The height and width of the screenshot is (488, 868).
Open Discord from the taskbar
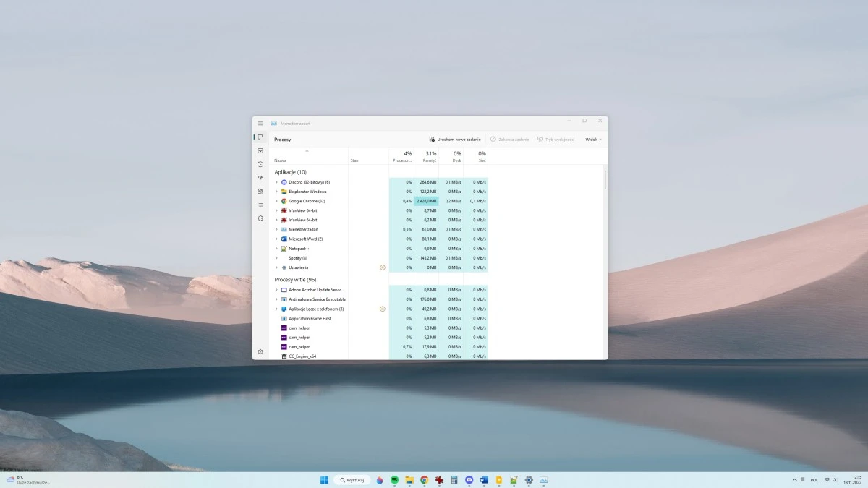(x=469, y=479)
